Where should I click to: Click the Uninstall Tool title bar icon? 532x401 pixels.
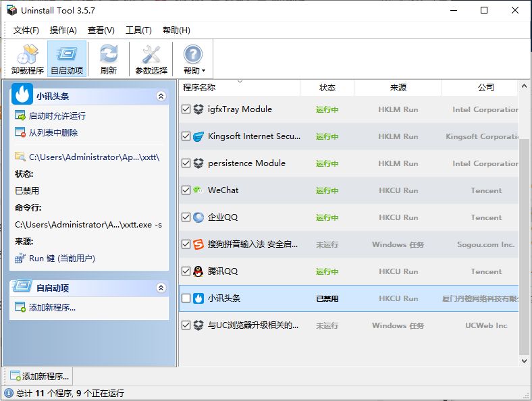(x=12, y=10)
